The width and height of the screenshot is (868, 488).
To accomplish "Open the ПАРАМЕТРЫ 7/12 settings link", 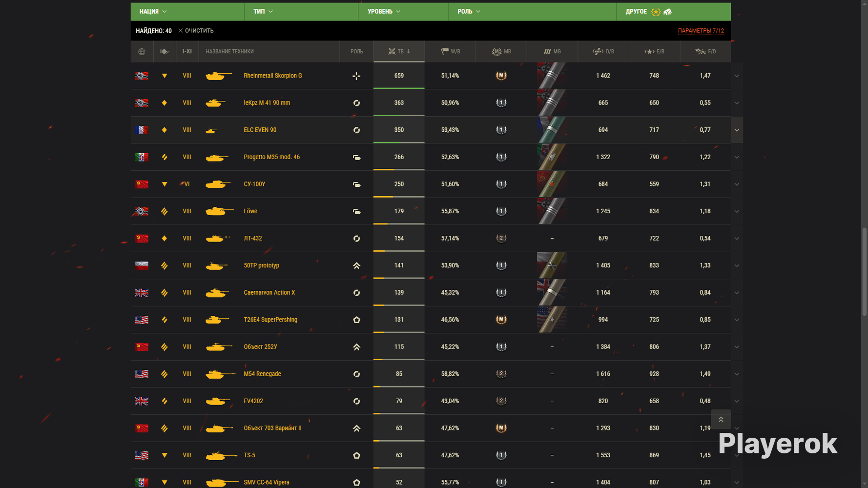I will (701, 31).
